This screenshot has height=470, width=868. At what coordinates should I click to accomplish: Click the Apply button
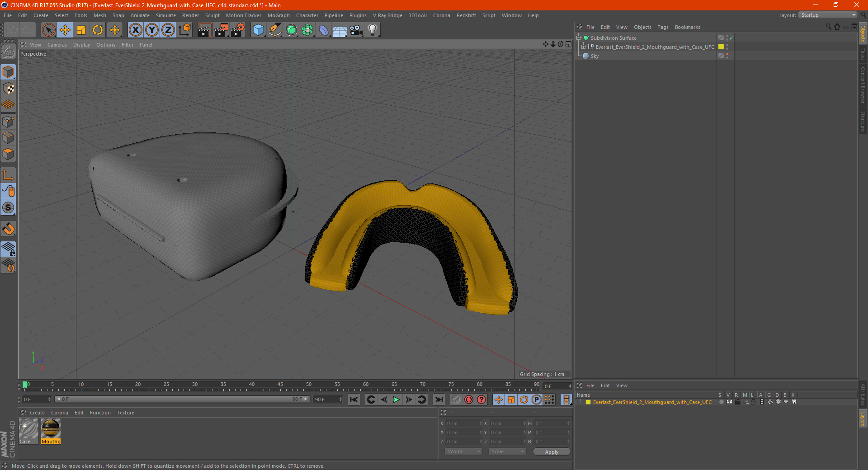(x=552, y=452)
